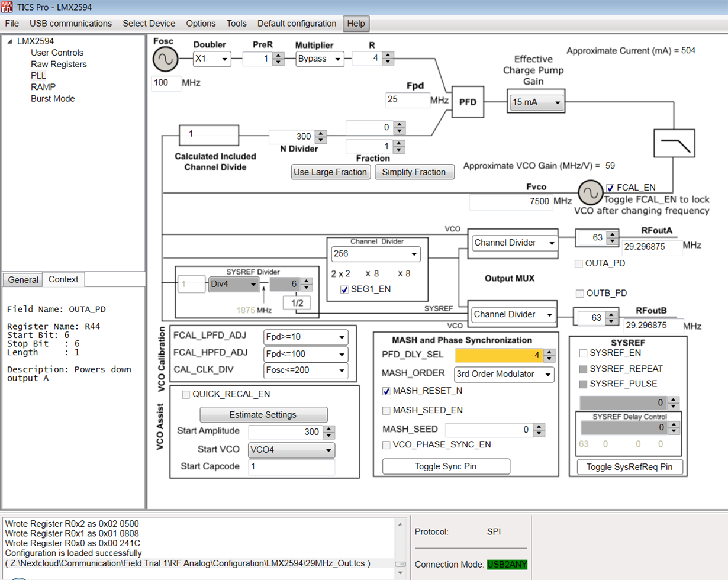This screenshot has height=580, width=728.
Task: Open the Tools menu
Action: 237,24
